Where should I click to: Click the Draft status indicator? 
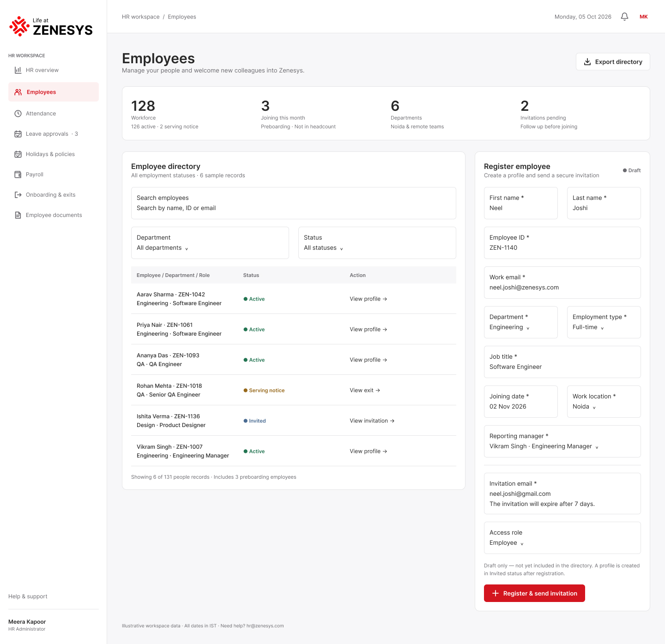632,170
